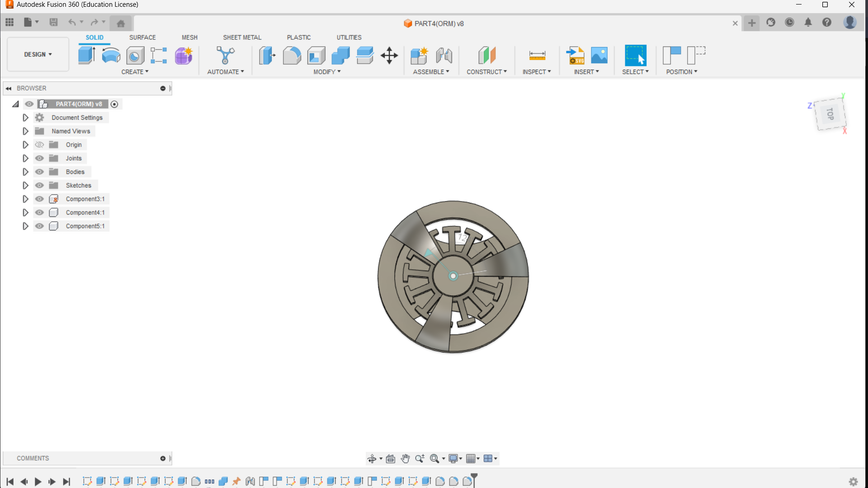This screenshot has height=488, width=868.
Task: Click the Revolve tool icon
Action: click(111, 55)
